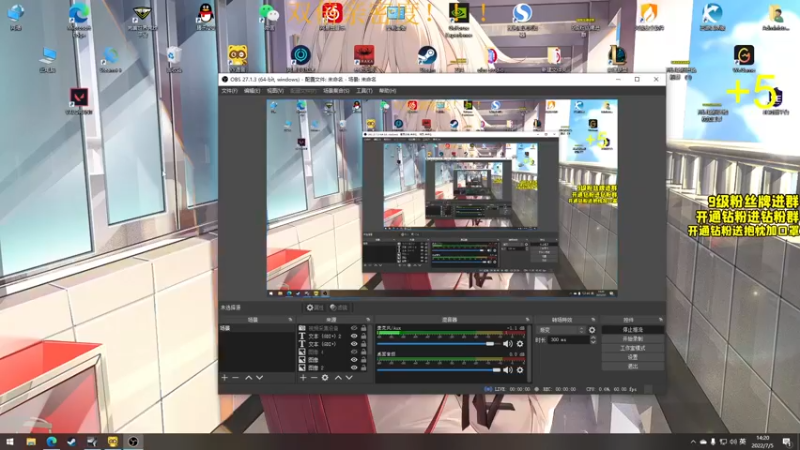This screenshot has height=450, width=800.
Task: Open the 视图(V) menu in OBS
Action: (275, 91)
